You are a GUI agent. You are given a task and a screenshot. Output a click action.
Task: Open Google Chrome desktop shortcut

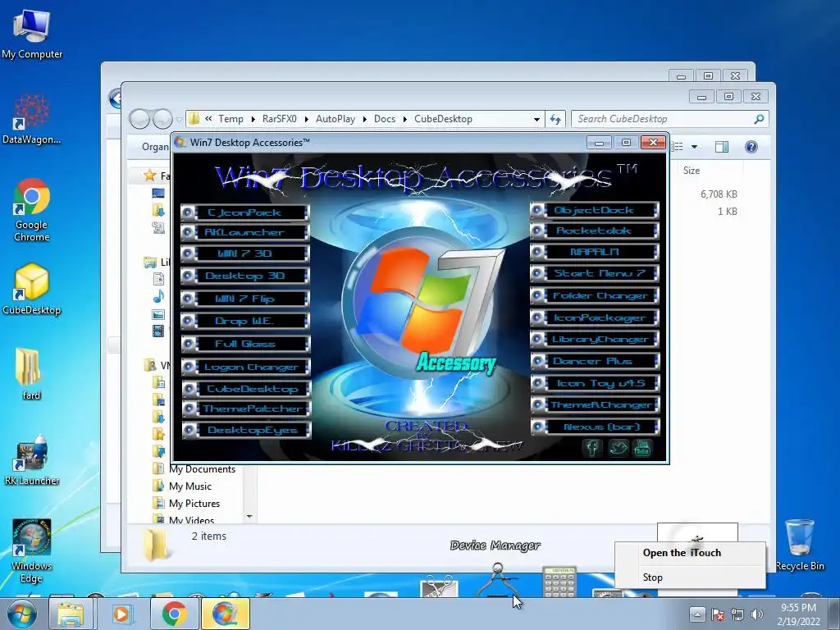click(32, 210)
